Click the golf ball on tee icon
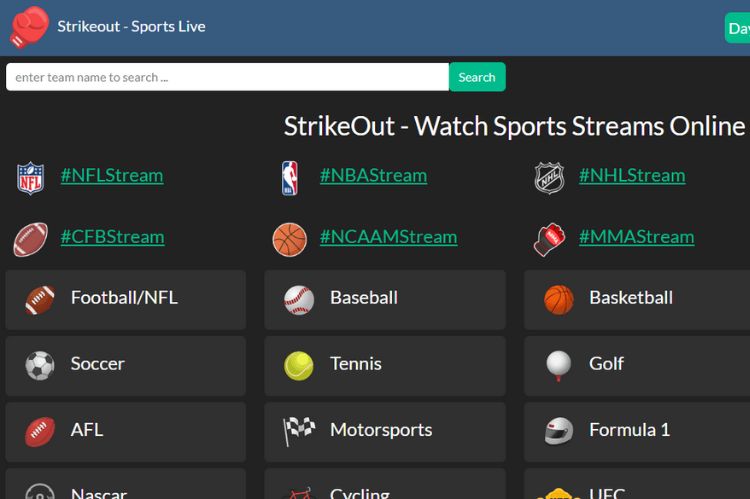Viewport: 750px width, 499px height. pyautogui.click(x=559, y=366)
